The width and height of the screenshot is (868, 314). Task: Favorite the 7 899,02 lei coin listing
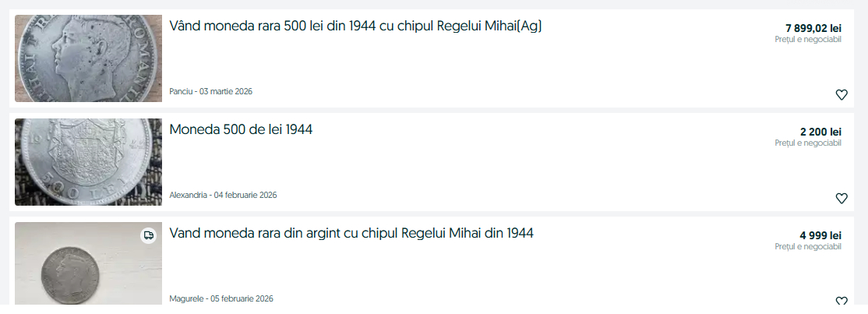pos(842,95)
